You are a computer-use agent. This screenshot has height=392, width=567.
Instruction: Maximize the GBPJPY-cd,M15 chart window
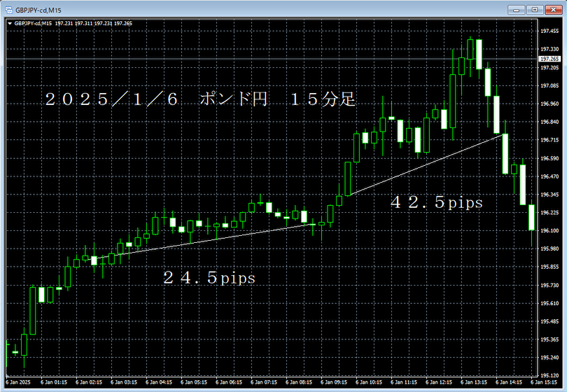point(535,10)
